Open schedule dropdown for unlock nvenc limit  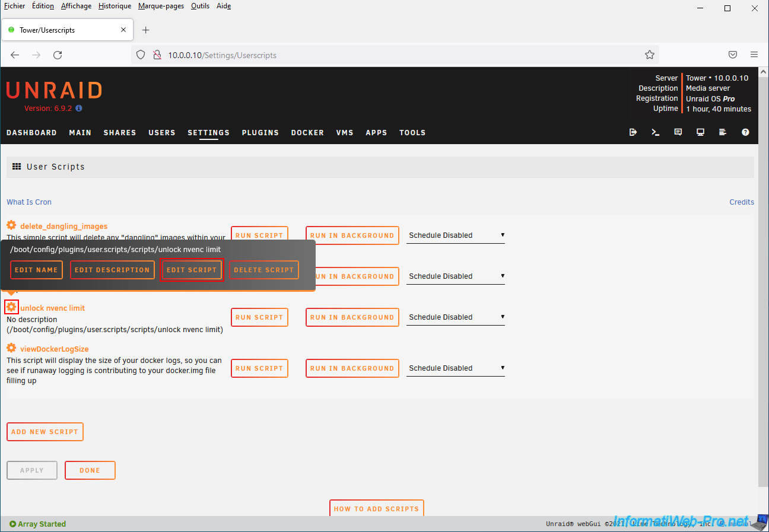455,317
